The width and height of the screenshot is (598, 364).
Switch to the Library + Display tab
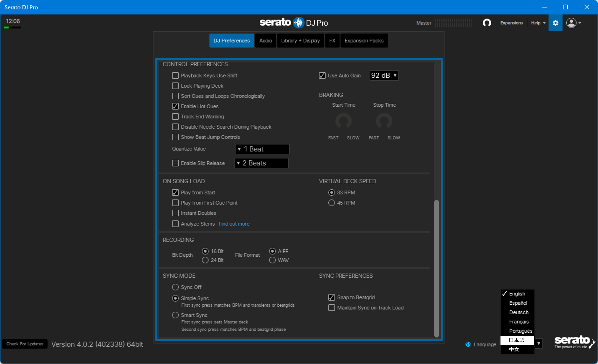tap(300, 41)
